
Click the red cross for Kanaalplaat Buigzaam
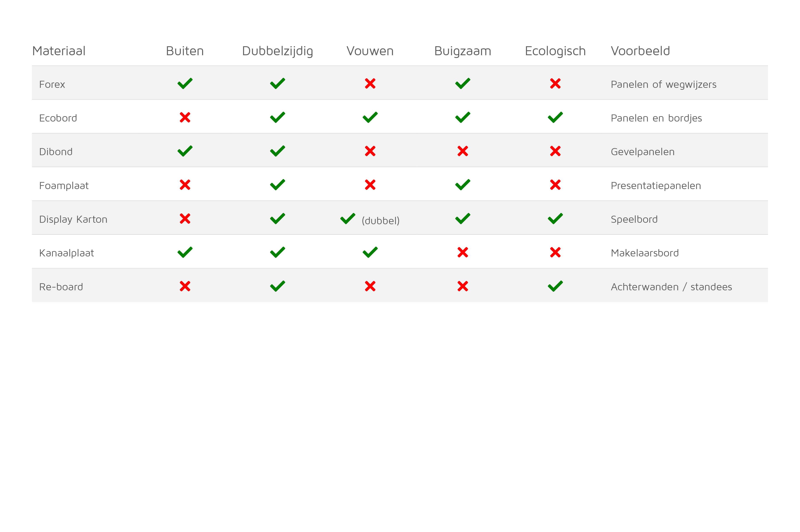[x=463, y=252]
